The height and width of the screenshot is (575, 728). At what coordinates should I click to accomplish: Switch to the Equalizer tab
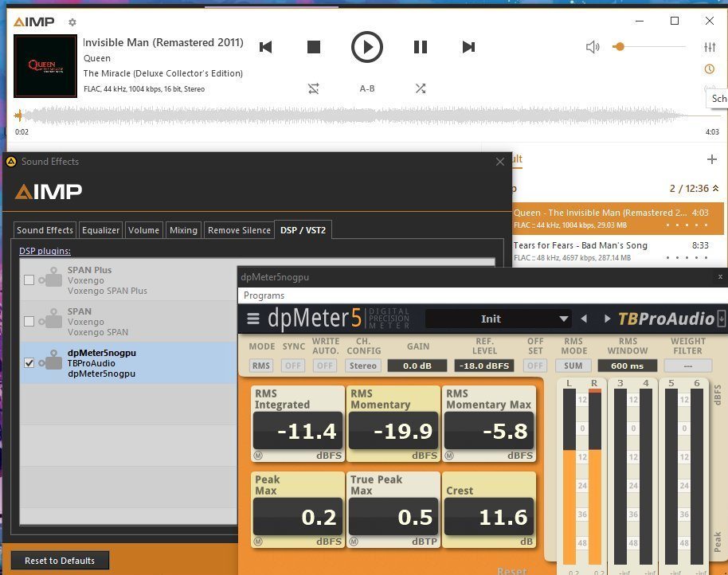[100, 230]
